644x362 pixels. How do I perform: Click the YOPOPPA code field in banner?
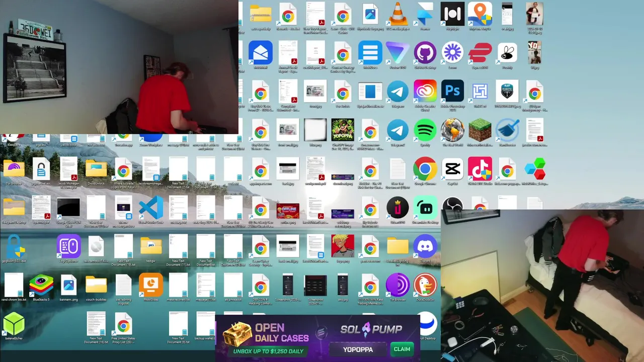pyautogui.click(x=358, y=349)
